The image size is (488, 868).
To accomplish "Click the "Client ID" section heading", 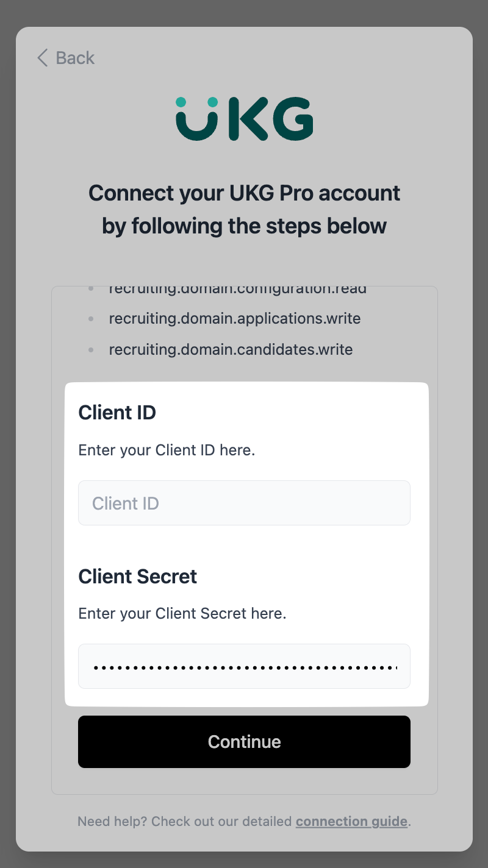I will tap(117, 413).
